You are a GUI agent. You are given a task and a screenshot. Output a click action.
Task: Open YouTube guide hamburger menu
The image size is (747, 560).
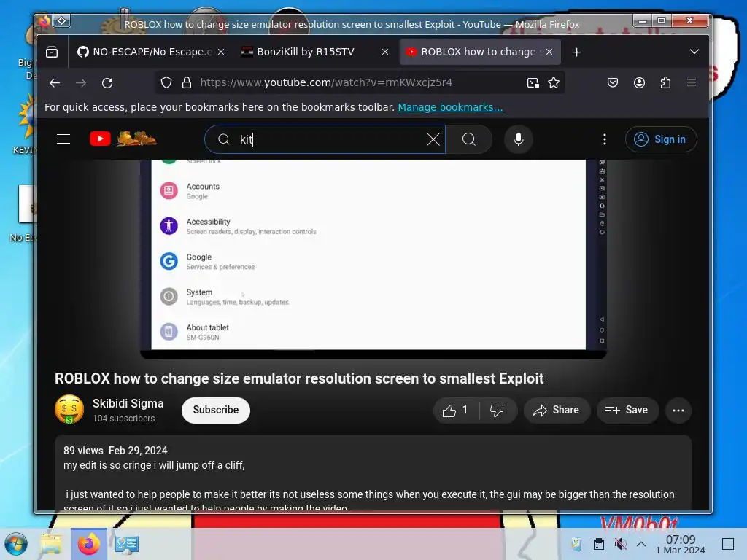pyautogui.click(x=63, y=139)
